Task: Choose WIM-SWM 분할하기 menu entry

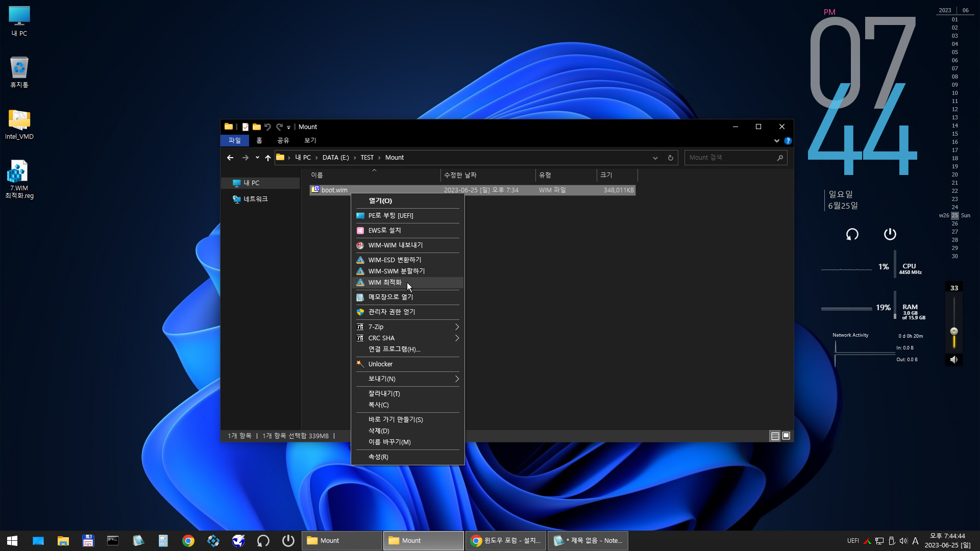Action: [408, 271]
